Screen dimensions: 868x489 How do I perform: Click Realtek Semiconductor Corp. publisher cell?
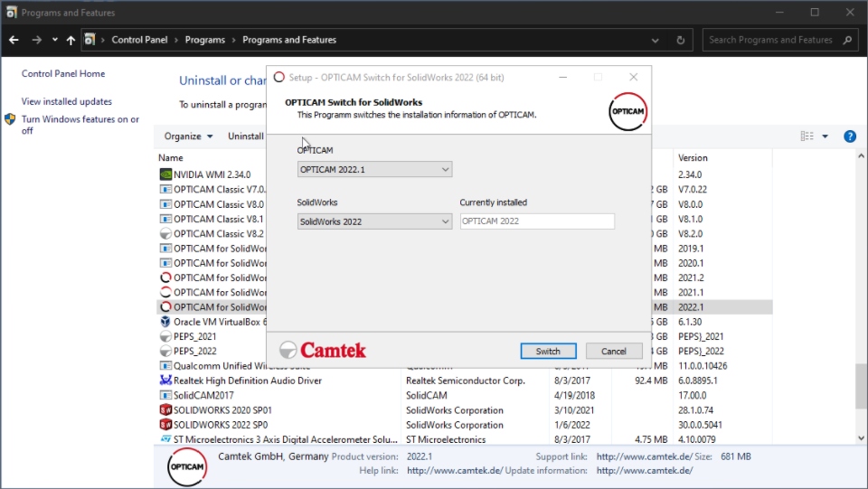coord(465,381)
